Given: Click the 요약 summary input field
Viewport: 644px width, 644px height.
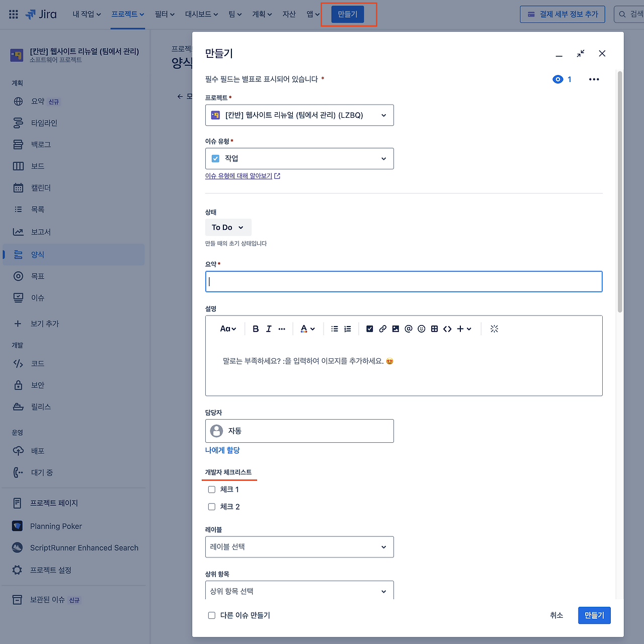Looking at the screenshot, I should [404, 282].
